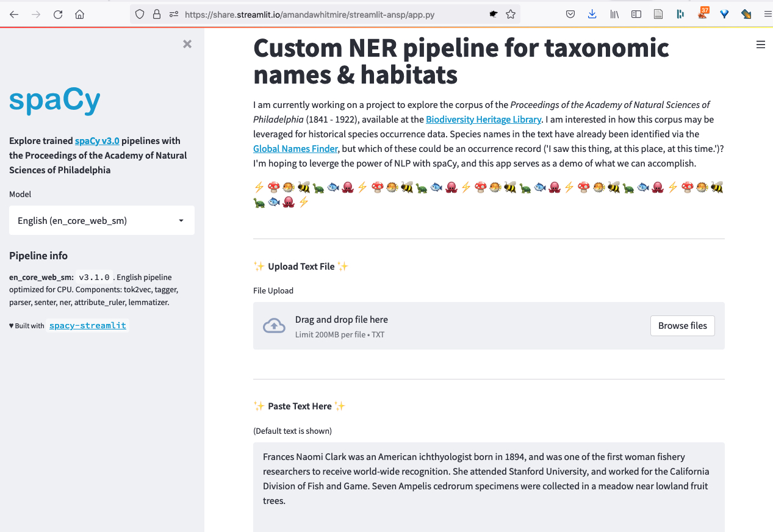Image resolution: width=773 pixels, height=532 pixels.
Task: Click the v3.1.0 version tag
Action: (95, 277)
